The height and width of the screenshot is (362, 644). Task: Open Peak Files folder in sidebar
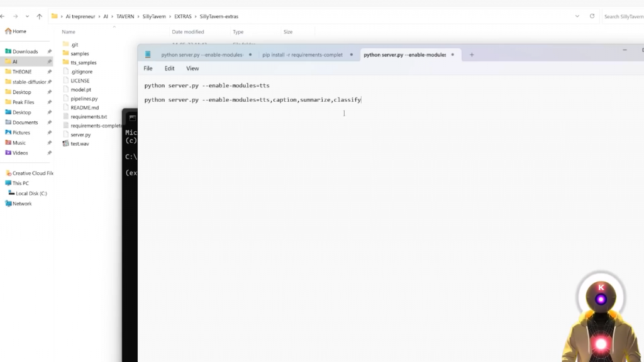19,102
